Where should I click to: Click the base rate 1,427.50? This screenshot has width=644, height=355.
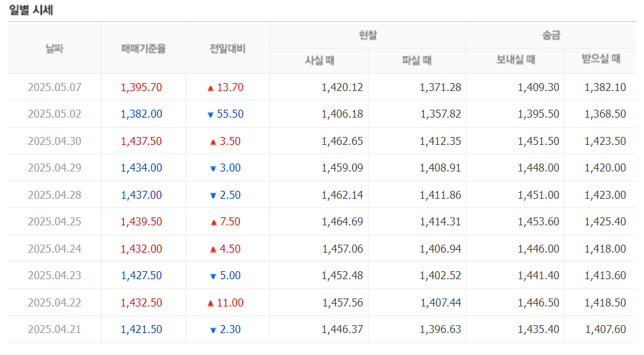tap(141, 275)
